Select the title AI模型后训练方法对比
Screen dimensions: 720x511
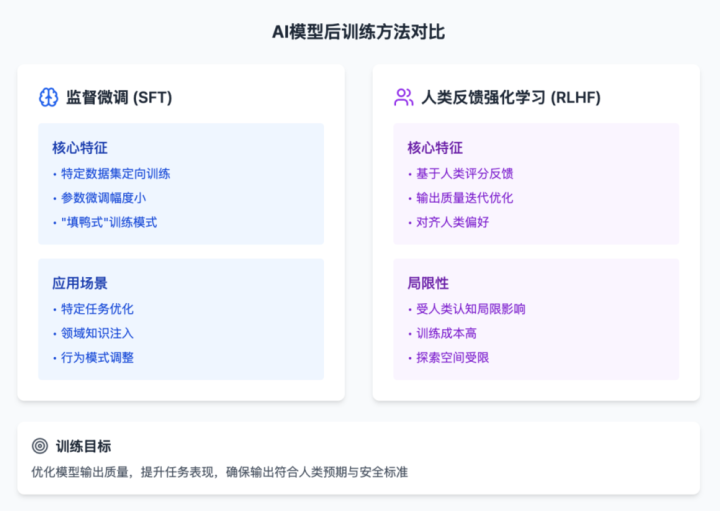(x=359, y=32)
